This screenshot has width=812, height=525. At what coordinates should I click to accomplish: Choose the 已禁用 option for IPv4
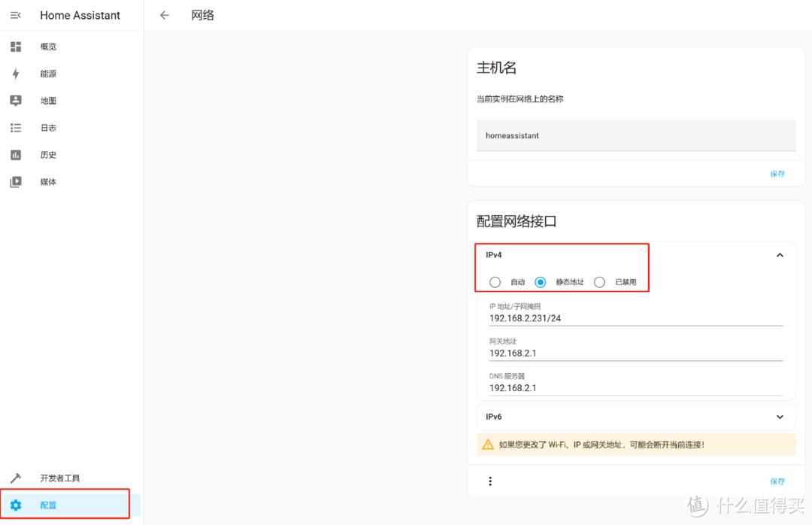[599, 281]
